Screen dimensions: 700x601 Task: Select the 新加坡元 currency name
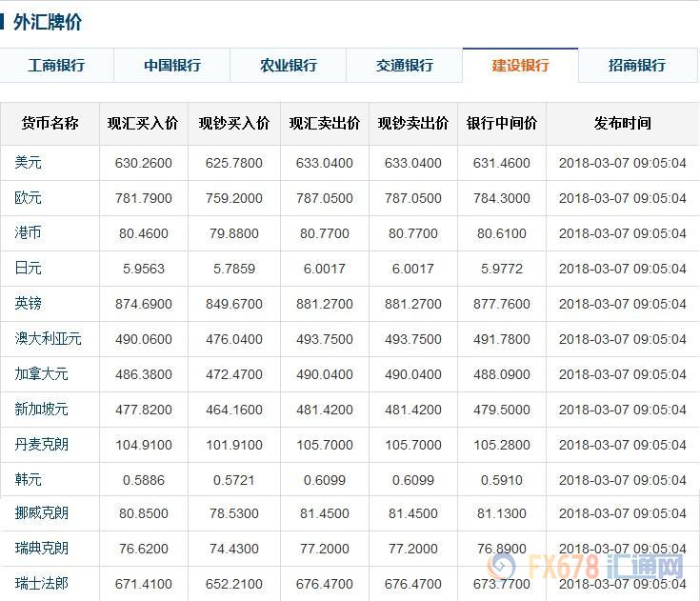tap(42, 410)
